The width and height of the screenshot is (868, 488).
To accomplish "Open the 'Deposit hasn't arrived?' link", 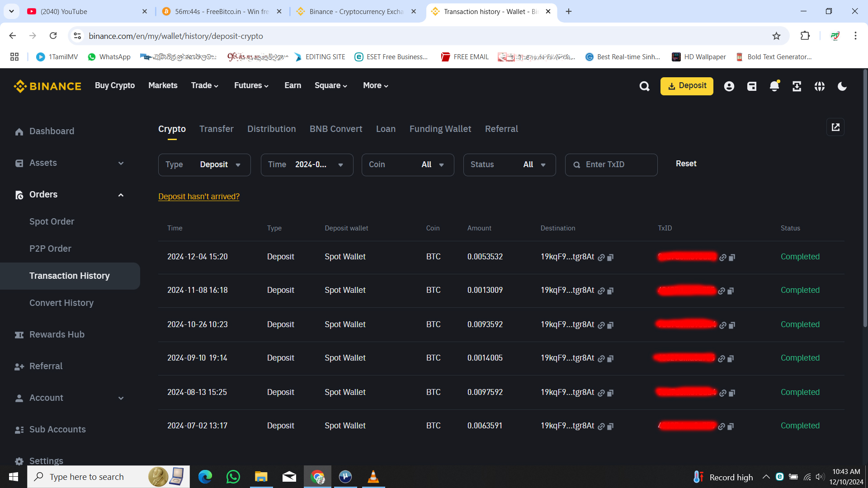I will click(x=199, y=197).
